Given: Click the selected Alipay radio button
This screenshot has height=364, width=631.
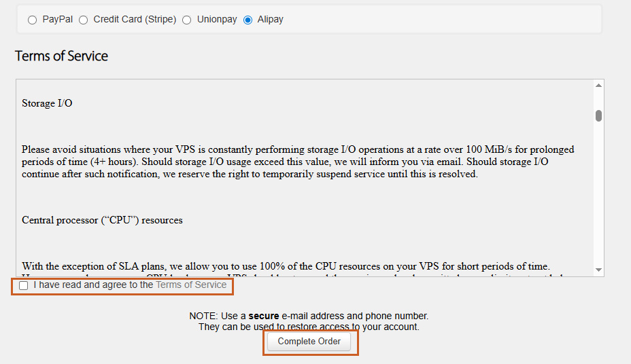Looking at the screenshot, I should [248, 20].
